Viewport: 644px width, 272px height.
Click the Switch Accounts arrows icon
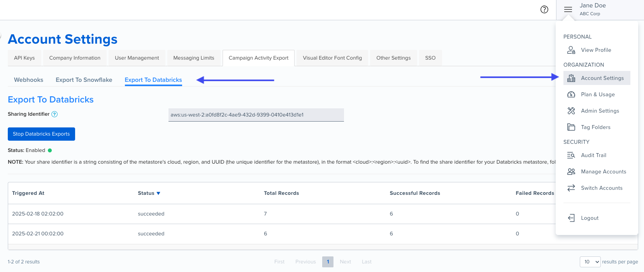571,188
